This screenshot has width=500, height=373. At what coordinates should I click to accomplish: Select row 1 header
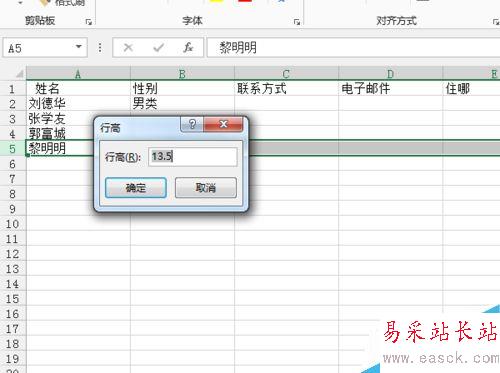[x=13, y=89]
